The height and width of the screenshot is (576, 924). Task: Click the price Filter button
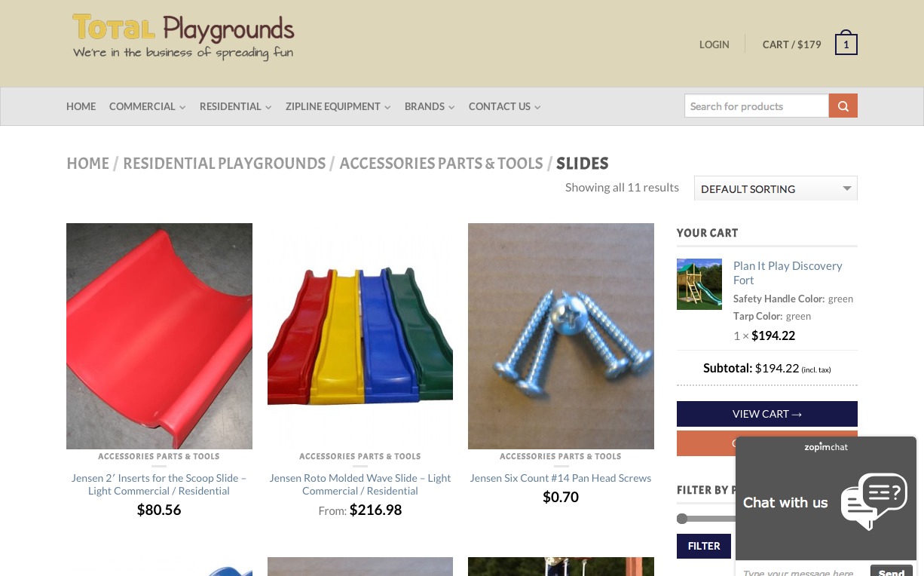704,546
